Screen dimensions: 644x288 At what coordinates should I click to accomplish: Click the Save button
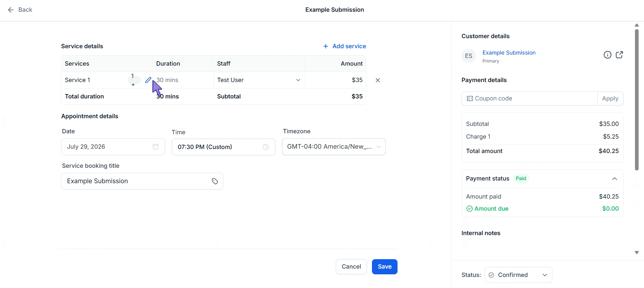[x=385, y=267]
